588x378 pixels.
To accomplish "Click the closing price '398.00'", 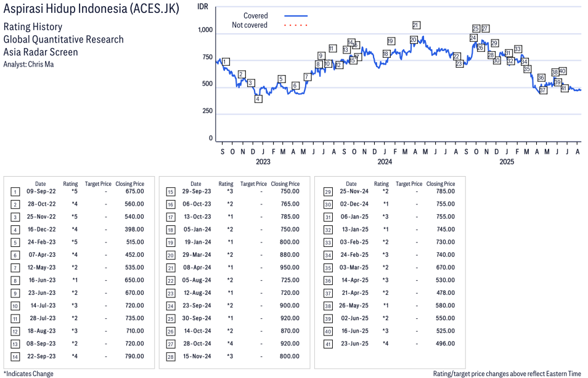I will [134, 229].
